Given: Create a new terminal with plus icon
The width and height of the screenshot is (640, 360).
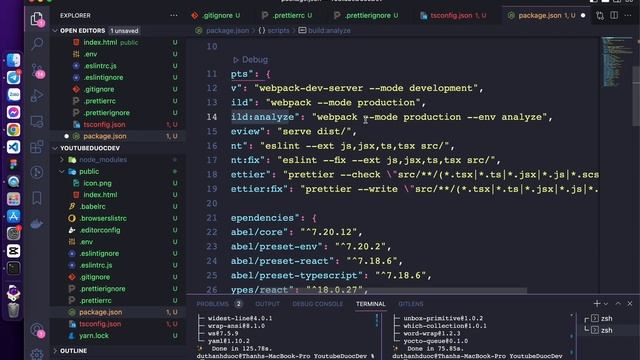Looking at the screenshot, I should (597, 304).
